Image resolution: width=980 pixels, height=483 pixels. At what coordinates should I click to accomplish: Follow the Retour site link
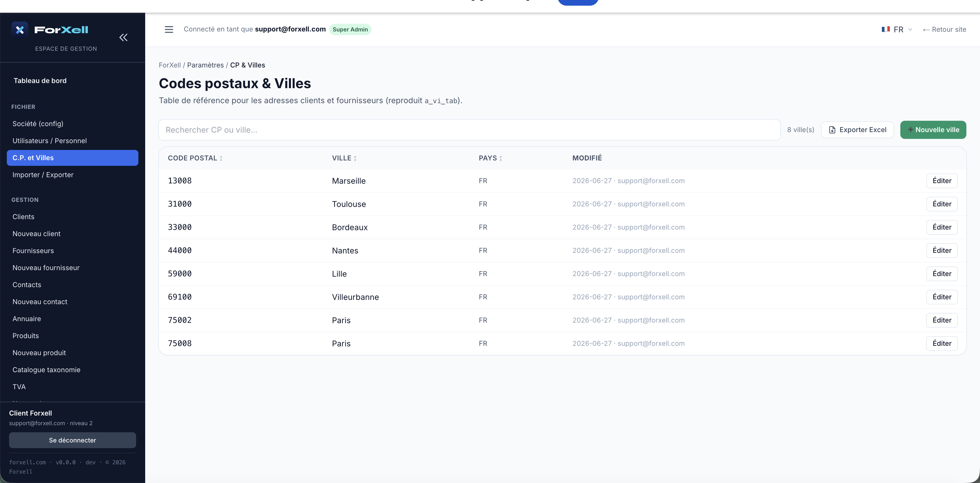click(944, 29)
